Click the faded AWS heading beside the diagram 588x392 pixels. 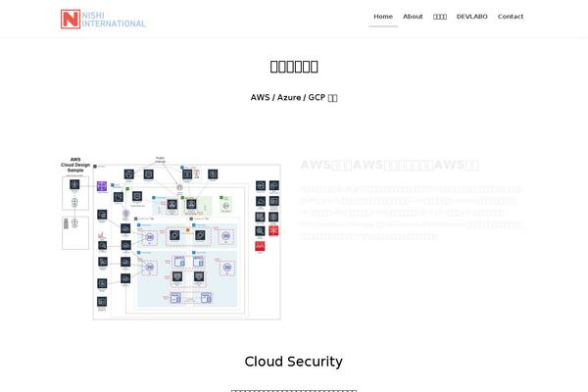[390, 165]
